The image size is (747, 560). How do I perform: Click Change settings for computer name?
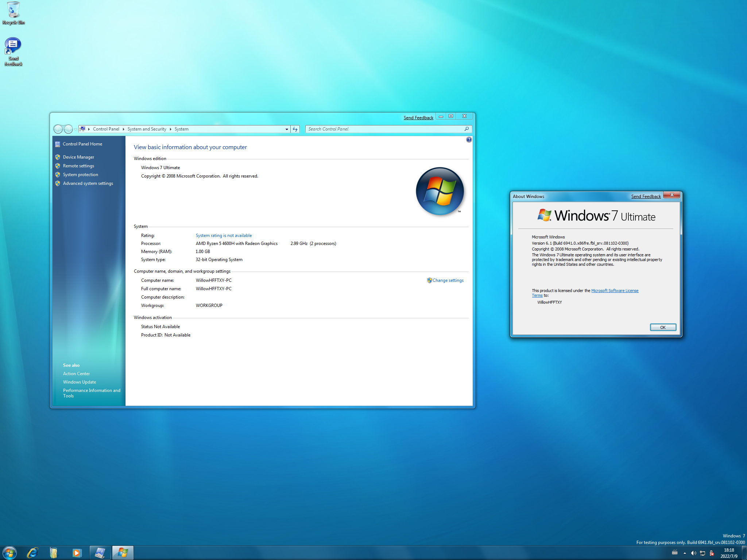(448, 280)
